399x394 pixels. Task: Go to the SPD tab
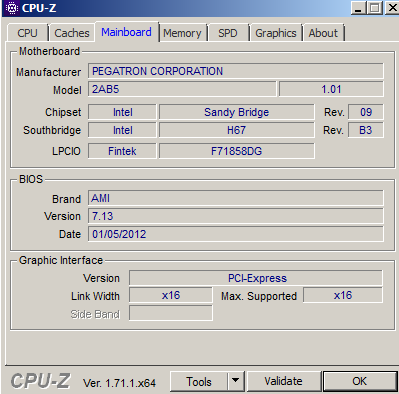pyautogui.click(x=228, y=33)
